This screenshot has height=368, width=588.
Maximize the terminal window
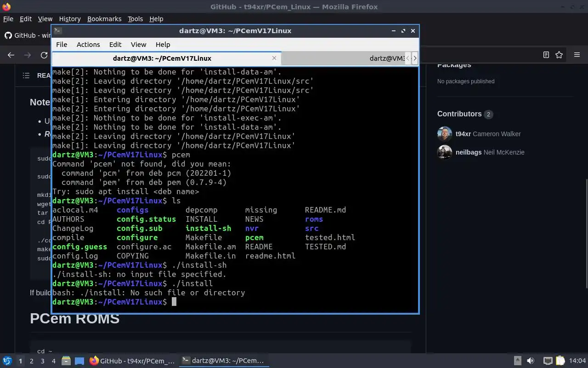click(x=403, y=31)
